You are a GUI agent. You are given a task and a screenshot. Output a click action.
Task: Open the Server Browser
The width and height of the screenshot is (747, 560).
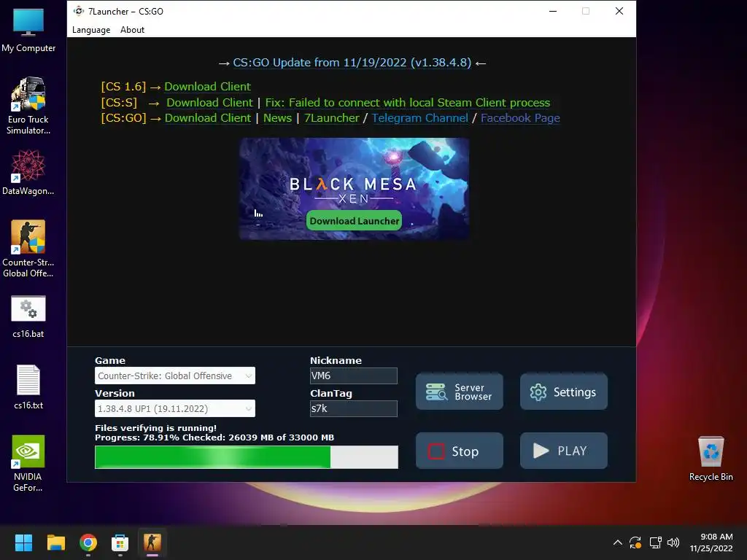(x=460, y=392)
